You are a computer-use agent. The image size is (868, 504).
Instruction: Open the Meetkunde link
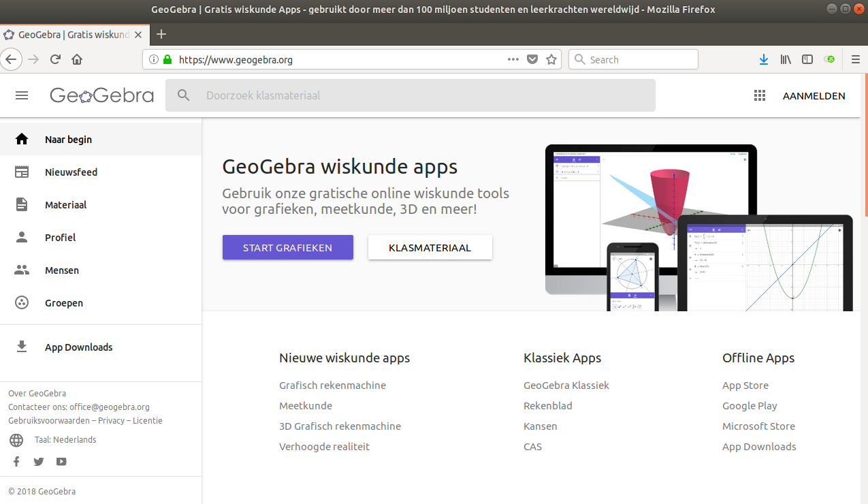(306, 406)
